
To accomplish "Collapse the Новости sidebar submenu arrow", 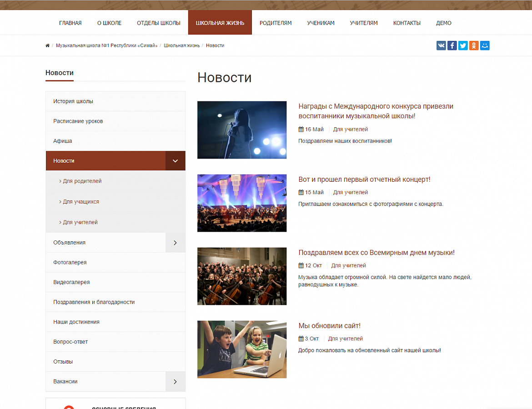I will pyautogui.click(x=175, y=161).
